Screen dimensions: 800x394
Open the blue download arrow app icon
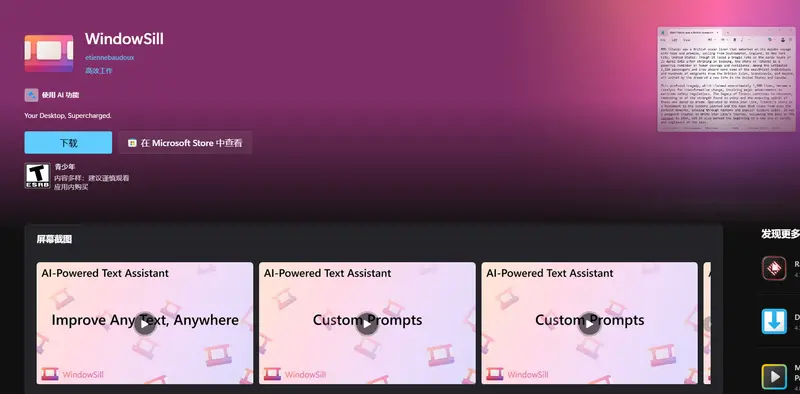click(774, 321)
